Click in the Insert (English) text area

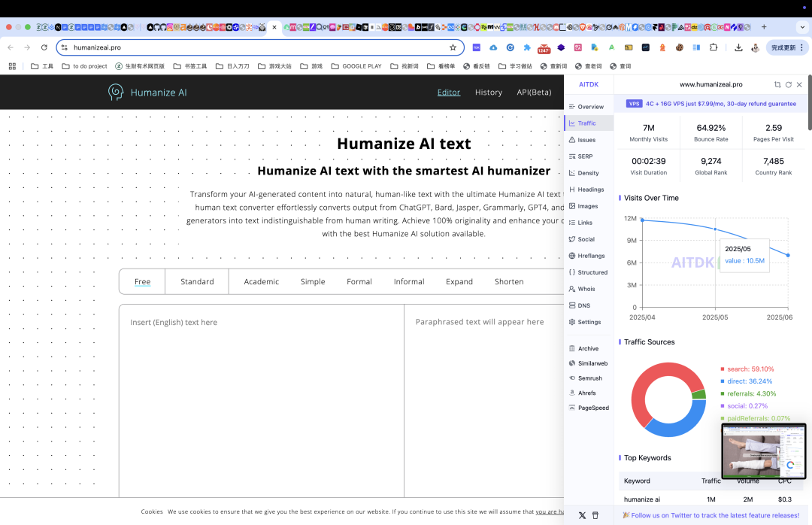(x=262, y=402)
